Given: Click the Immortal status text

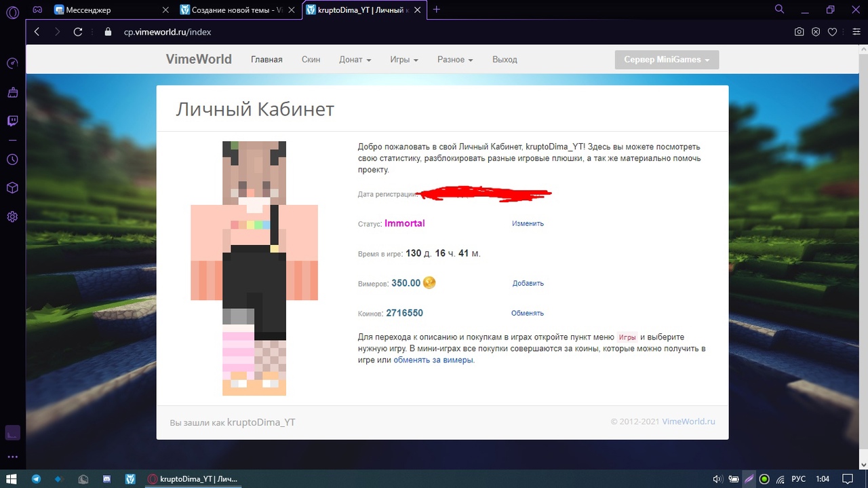Looking at the screenshot, I should (x=405, y=223).
